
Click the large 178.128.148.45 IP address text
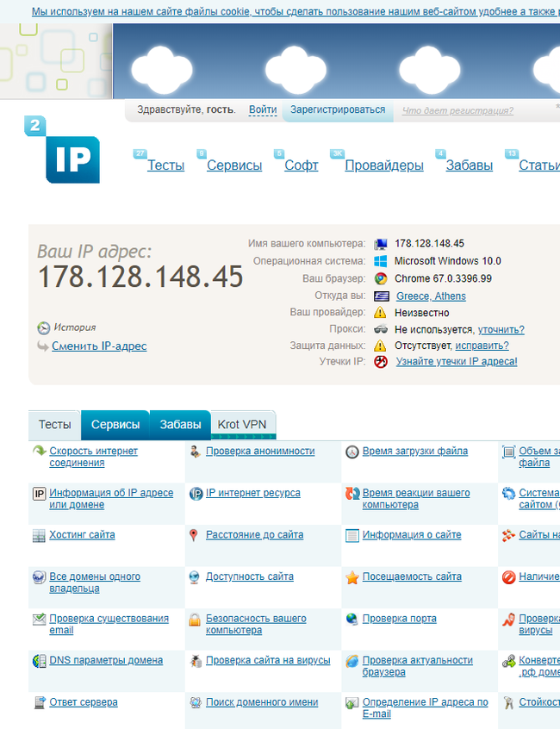pyautogui.click(x=140, y=277)
